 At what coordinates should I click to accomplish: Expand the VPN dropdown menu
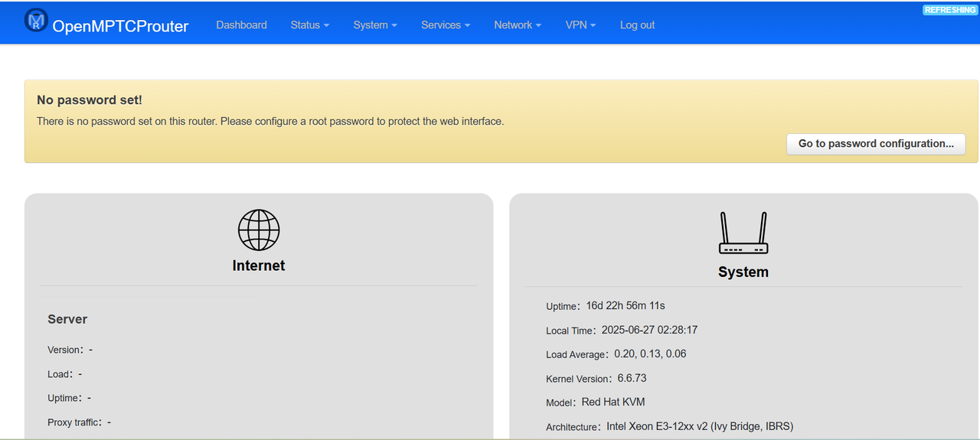pos(580,24)
